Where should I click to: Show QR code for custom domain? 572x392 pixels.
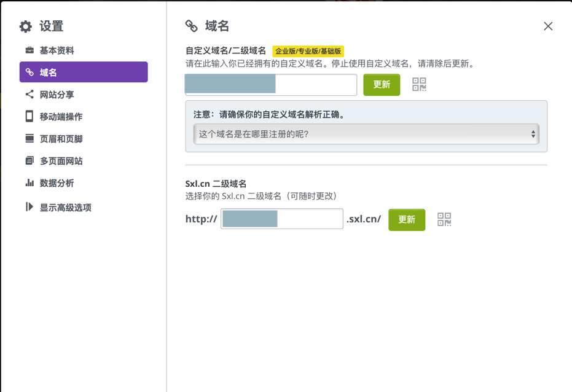click(419, 85)
